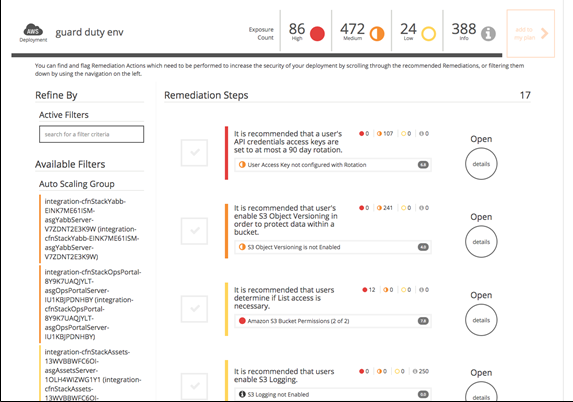Expand the Auto Scaling Group filter section
Viewport: 573px width, 402px height.
tap(77, 184)
